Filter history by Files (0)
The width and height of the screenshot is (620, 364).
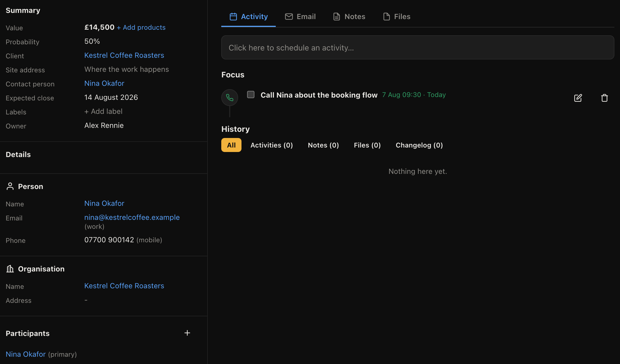click(x=367, y=145)
